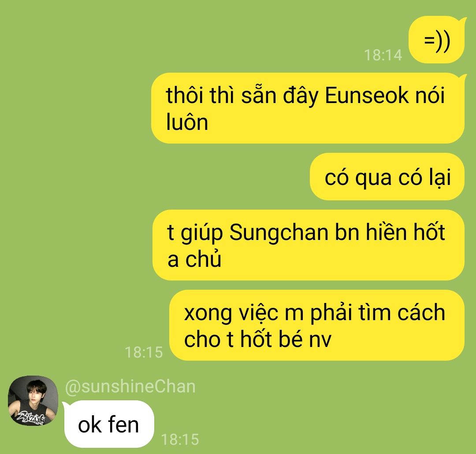Click the word "Sungchan" in the message
Viewport: 476px width, 454px height.
coord(279,233)
